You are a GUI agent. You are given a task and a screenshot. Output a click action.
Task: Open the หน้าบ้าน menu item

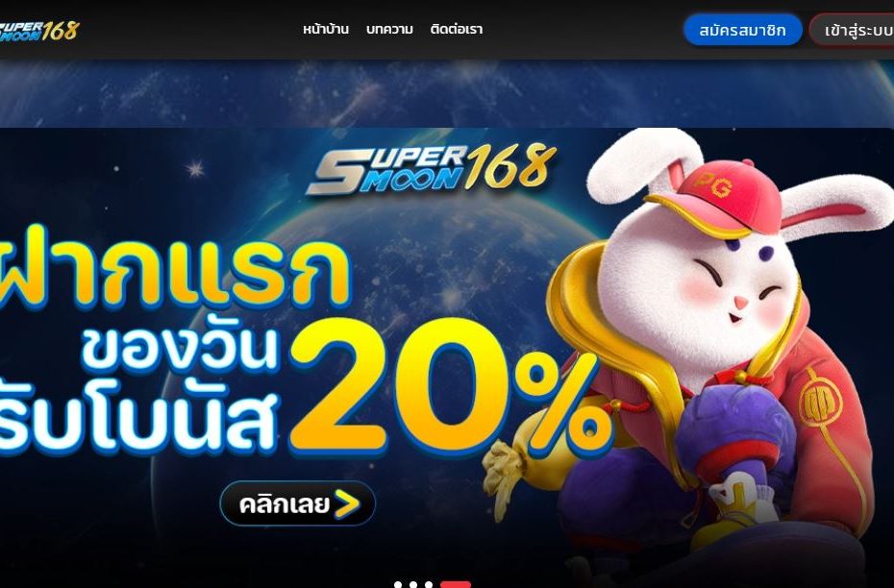(x=326, y=29)
